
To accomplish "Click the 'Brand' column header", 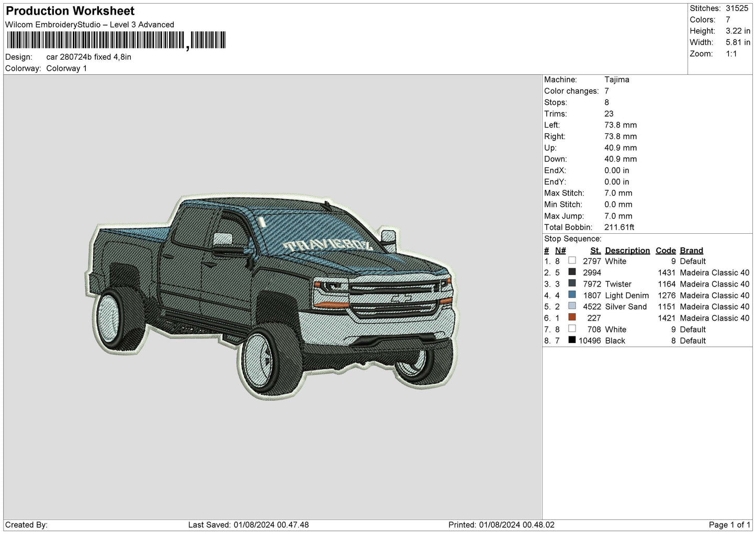I will click(x=692, y=251).
